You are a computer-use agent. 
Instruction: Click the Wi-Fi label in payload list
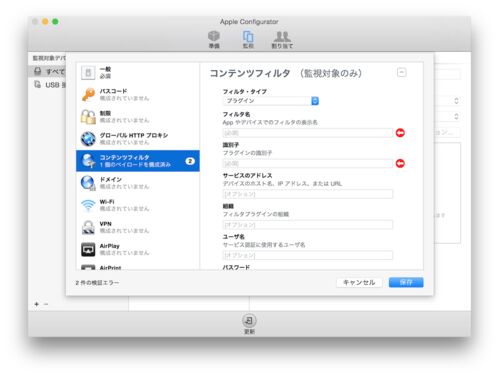[x=107, y=202]
